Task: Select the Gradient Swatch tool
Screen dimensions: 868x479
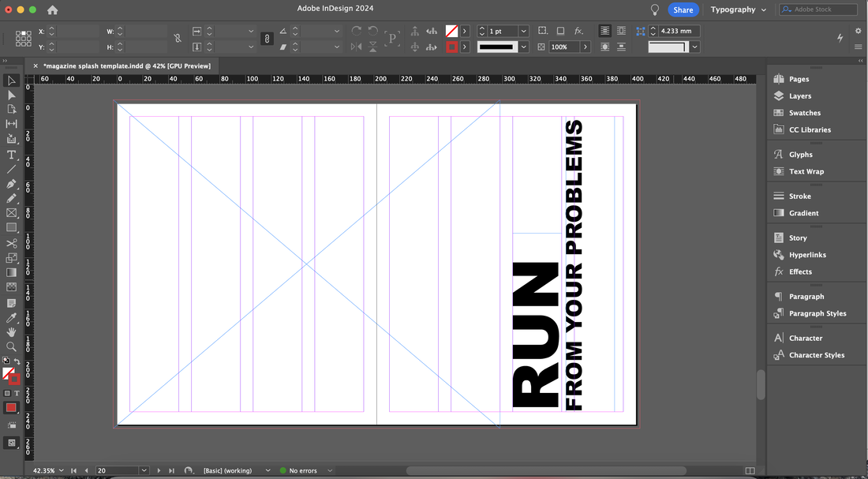Action: pyautogui.click(x=11, y=272)
